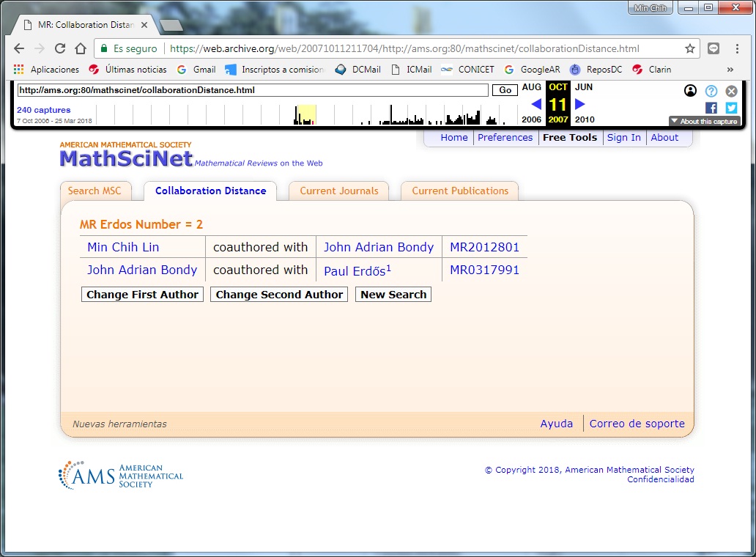Open the Wayback user account icon
756x557 pixels.
[690, 91]
